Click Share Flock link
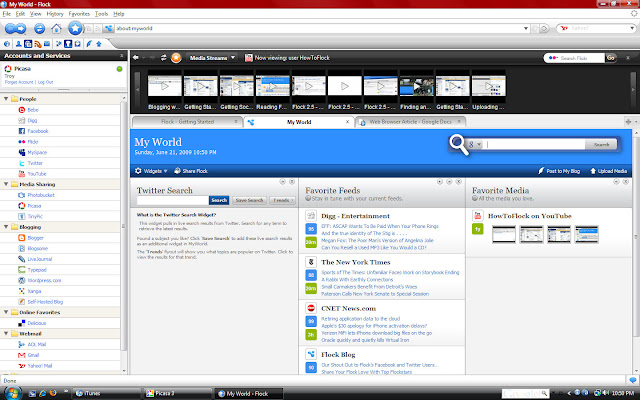This screenshot has height=400, width=640. pos(191,171)
